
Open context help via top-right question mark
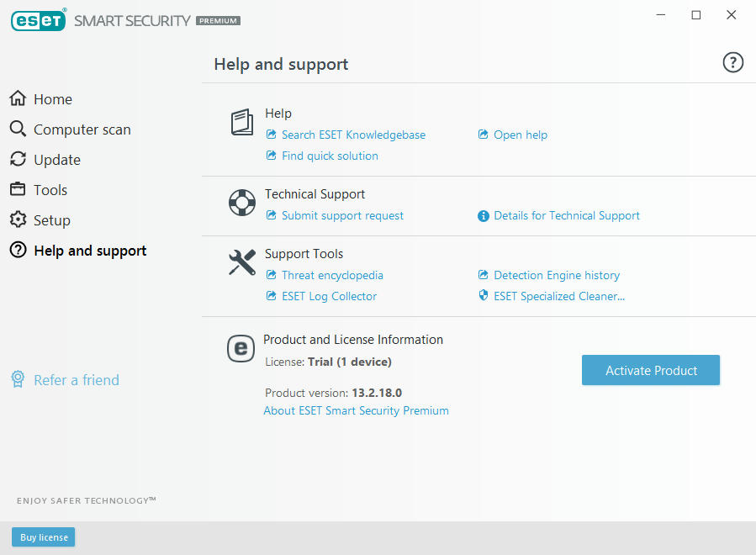pos(732,63)
